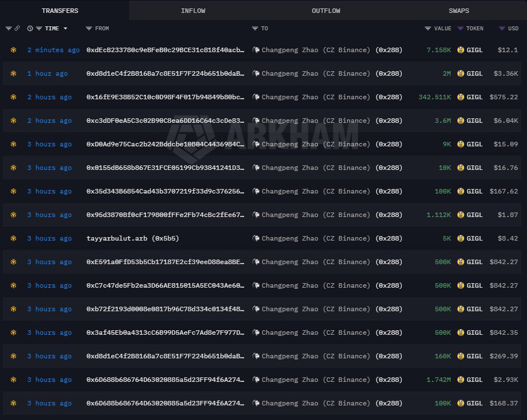The image size is (527, 420).
Task: Open transaction '1 hour ago'
Action: (47, 73)
